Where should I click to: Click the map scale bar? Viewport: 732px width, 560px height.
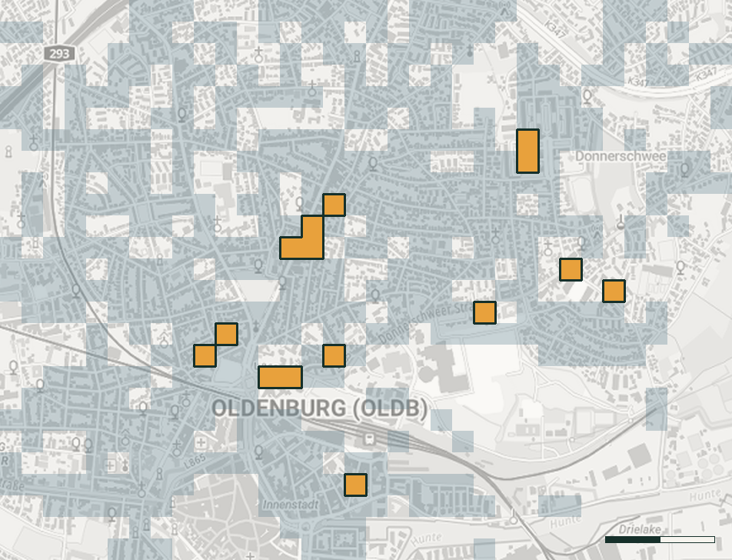pyautogui.click(x=660, y=539)
